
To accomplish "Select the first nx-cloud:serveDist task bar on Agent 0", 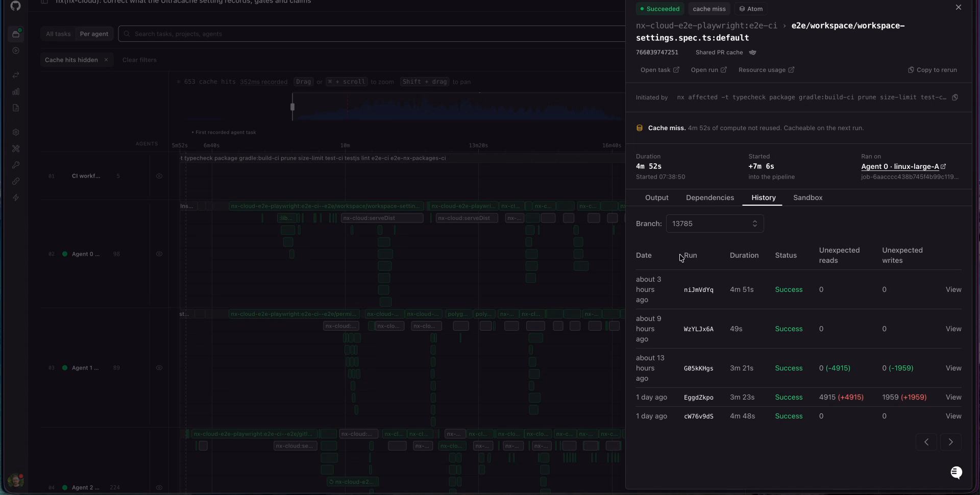I will coord(382,218).
